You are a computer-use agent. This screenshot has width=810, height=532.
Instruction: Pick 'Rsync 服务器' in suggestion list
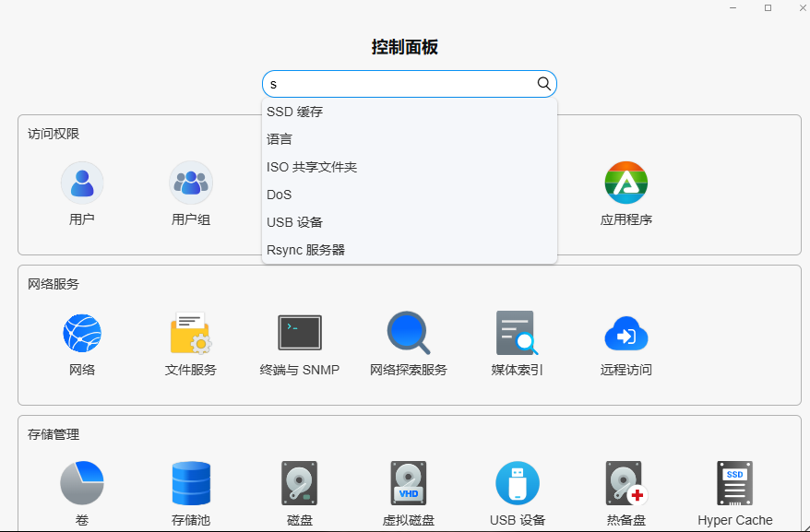tap(305, 251)
